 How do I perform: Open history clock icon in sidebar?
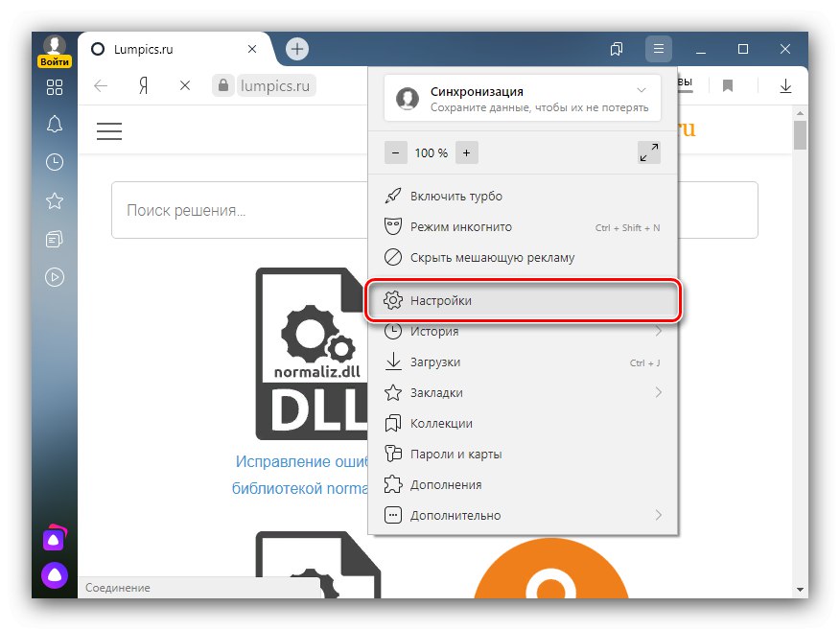tap(54, 162)
